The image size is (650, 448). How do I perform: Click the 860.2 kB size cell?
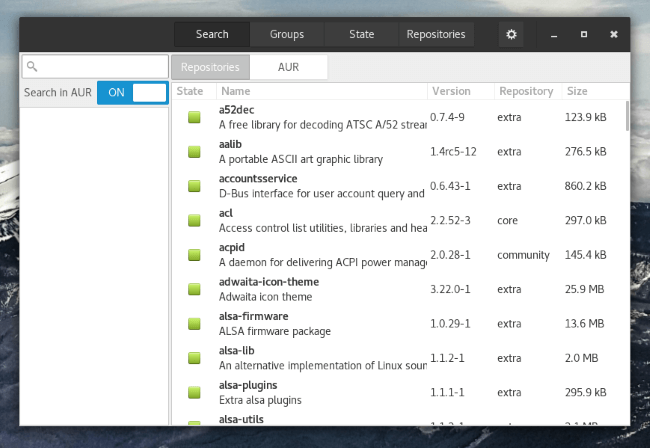tap(585, 186)
